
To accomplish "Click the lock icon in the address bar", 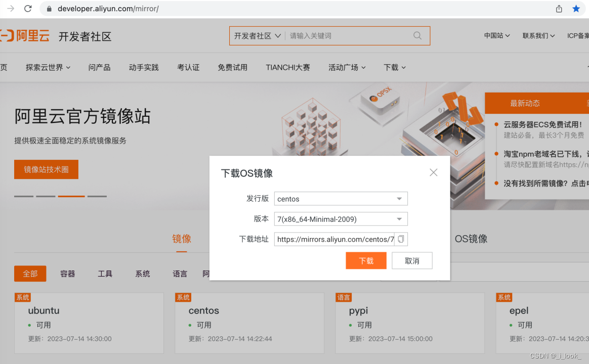I will pyautogui.click(x=49, y=9).
